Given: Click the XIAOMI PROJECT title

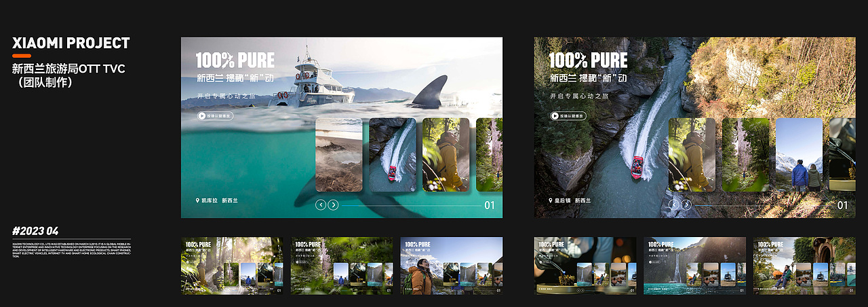Looking at the screenshot, I should coord(71,43).
